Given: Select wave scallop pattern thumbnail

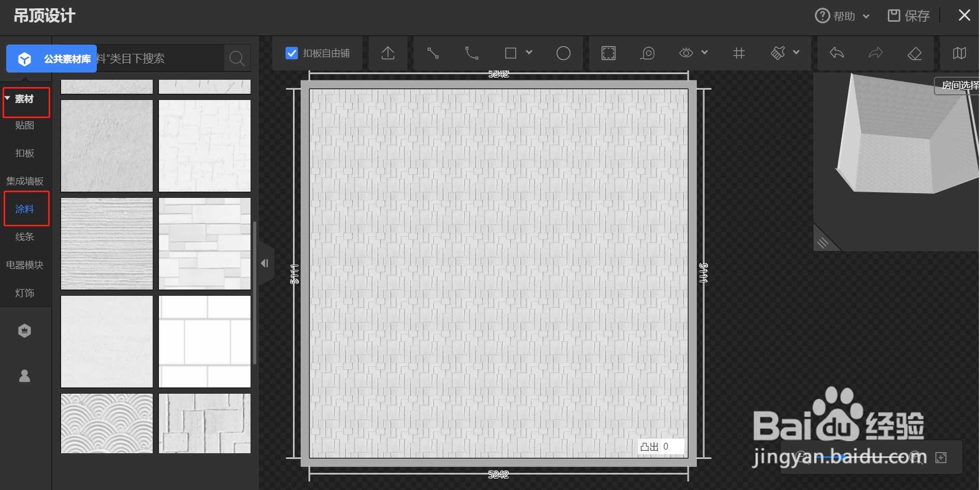Looking at the screenshot, I should (x=107, y=423).
